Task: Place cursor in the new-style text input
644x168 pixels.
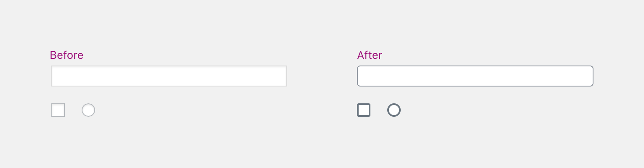Action: [475, 76]
